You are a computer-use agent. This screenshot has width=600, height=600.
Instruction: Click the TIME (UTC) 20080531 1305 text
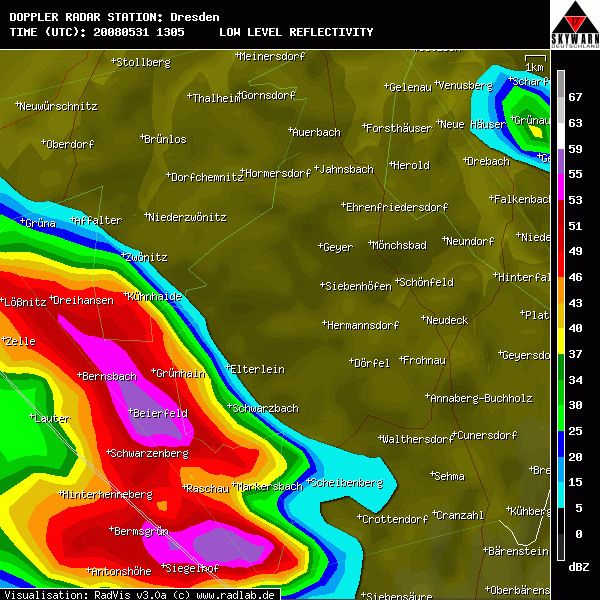[97, 32]
